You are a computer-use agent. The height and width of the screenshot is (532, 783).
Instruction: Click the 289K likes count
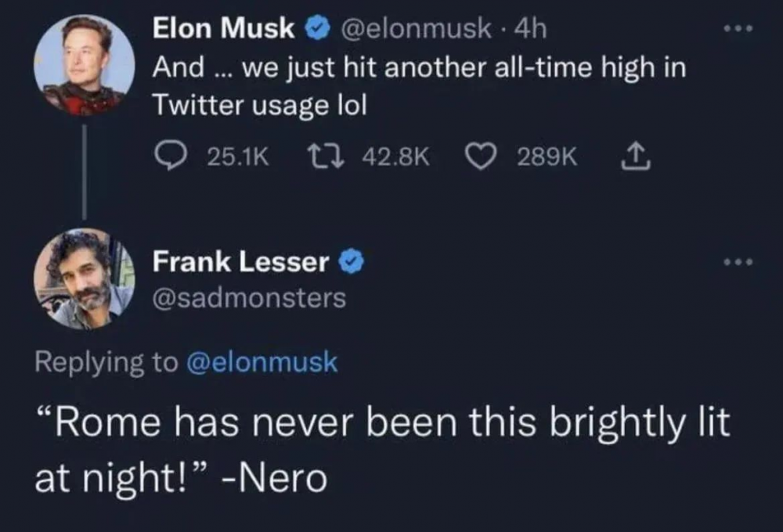click(547, 159)
